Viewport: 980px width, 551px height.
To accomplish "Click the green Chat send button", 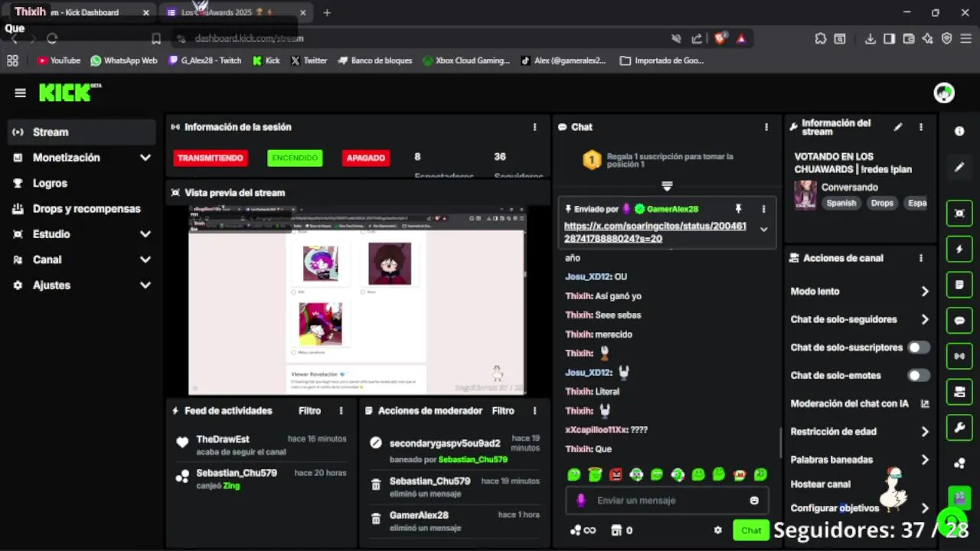I will pos(751,530).
